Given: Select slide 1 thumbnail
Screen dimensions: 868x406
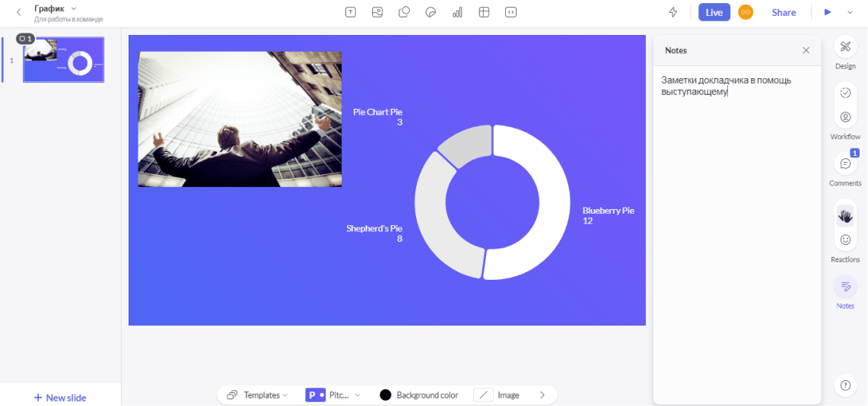Looking at the screenshot, I should coord(63,60).
